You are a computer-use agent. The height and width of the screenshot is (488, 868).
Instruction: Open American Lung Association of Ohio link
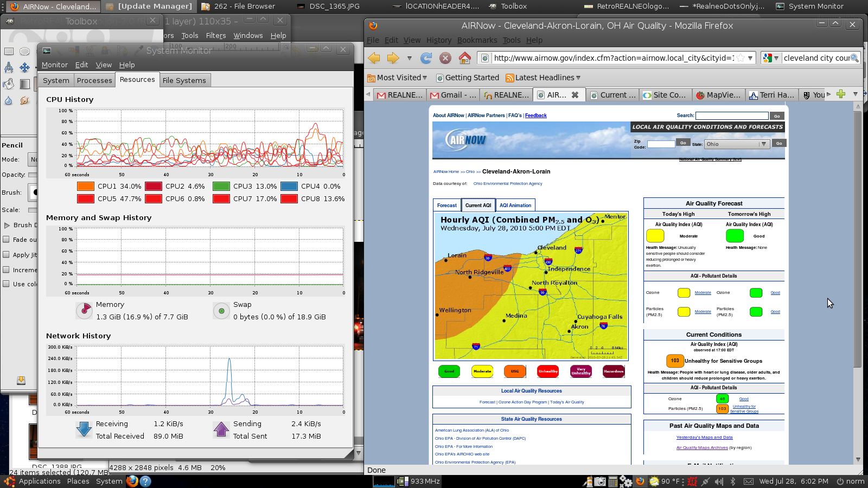click(472, 430)
